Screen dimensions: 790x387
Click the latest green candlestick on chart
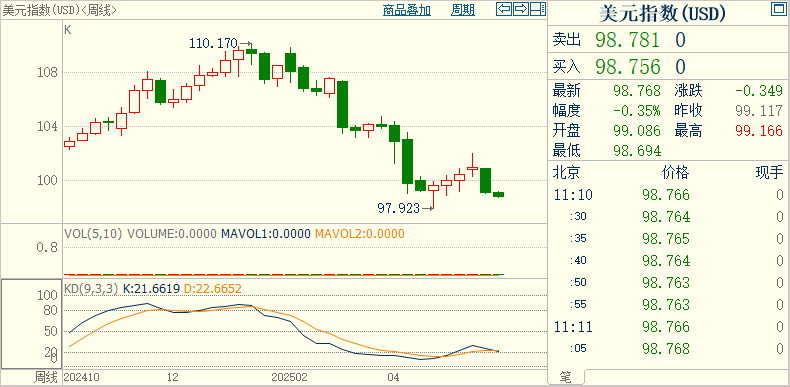[x=498, y=194]
